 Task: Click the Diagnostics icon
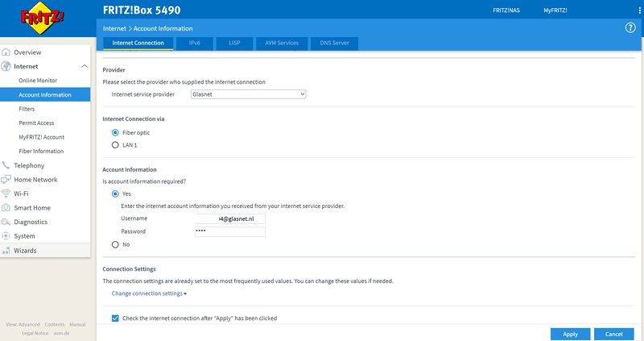point(6,222)
